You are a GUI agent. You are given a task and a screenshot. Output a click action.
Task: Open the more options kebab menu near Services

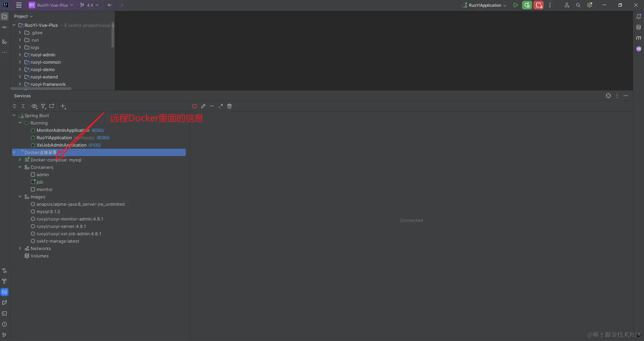(x=617, y=96)
